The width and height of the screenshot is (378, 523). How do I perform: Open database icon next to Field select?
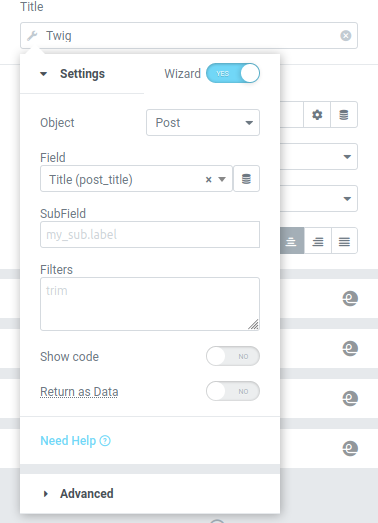246,179
